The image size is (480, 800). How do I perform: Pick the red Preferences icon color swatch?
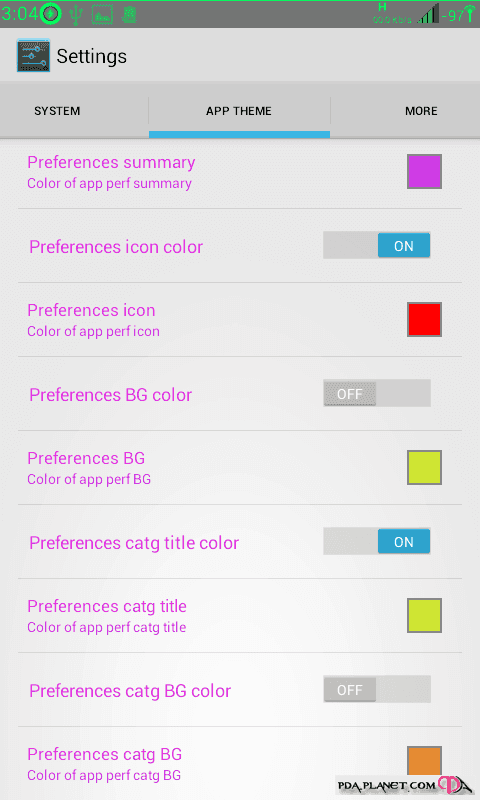tap(424, 319)
